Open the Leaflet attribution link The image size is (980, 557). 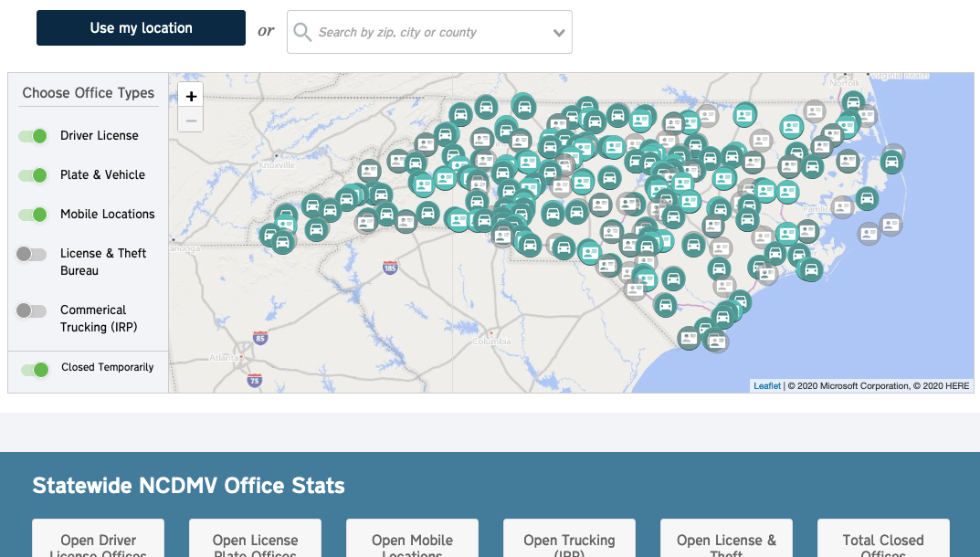point(765,385)
